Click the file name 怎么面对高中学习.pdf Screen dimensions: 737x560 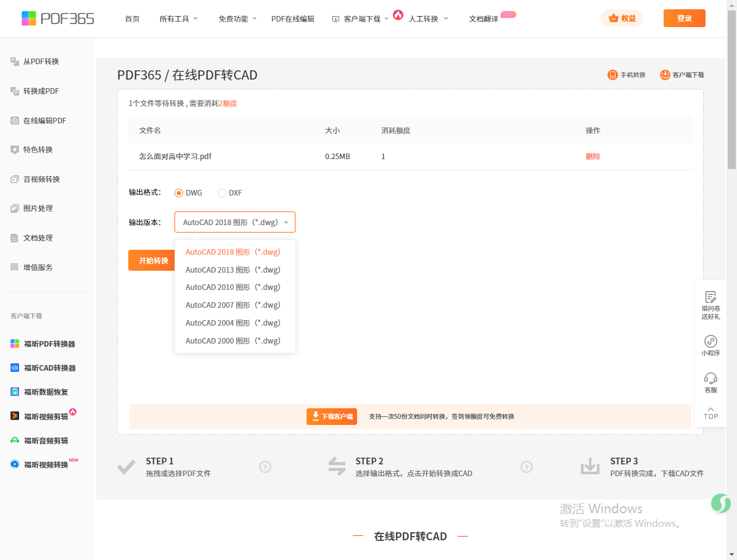click(x=175, y=157)
